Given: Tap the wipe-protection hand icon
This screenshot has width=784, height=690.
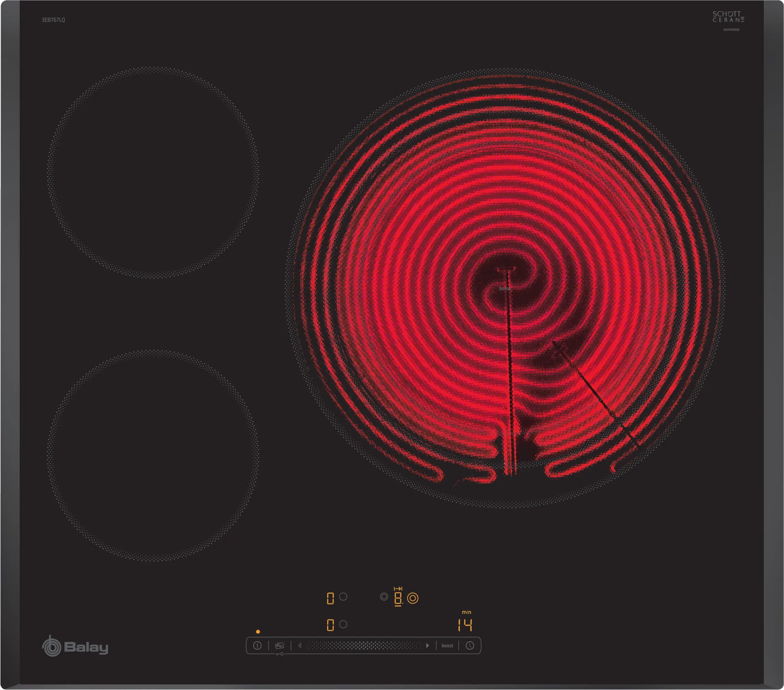Looking at the screenshot, I should [x=280, y=646].
